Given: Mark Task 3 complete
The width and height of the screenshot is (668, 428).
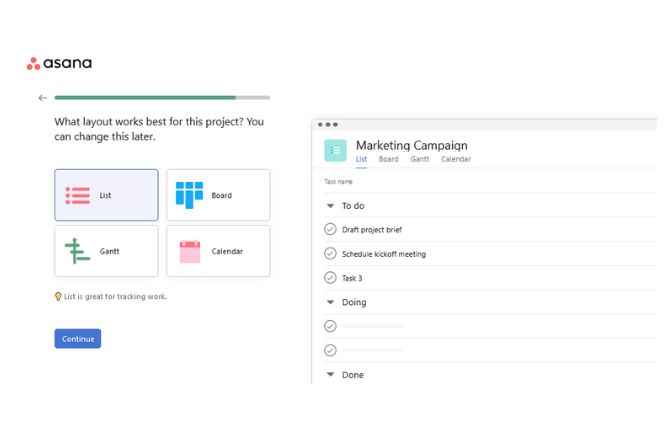Looking at the screenshot, I should tap(330, 278).
